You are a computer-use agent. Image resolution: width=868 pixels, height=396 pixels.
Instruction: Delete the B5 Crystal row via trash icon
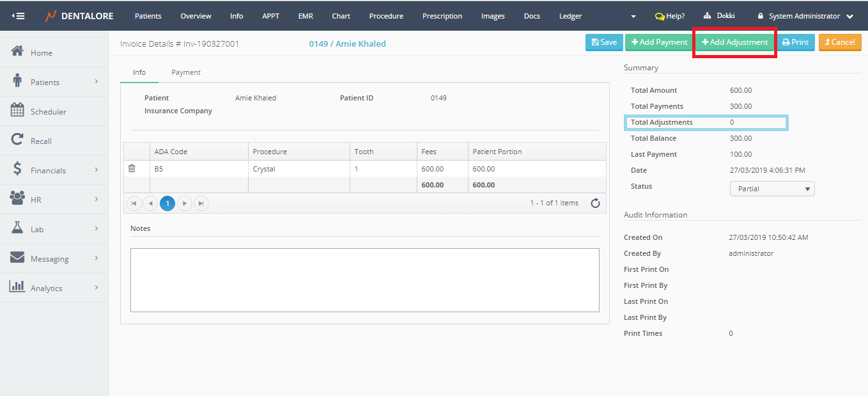132,168
